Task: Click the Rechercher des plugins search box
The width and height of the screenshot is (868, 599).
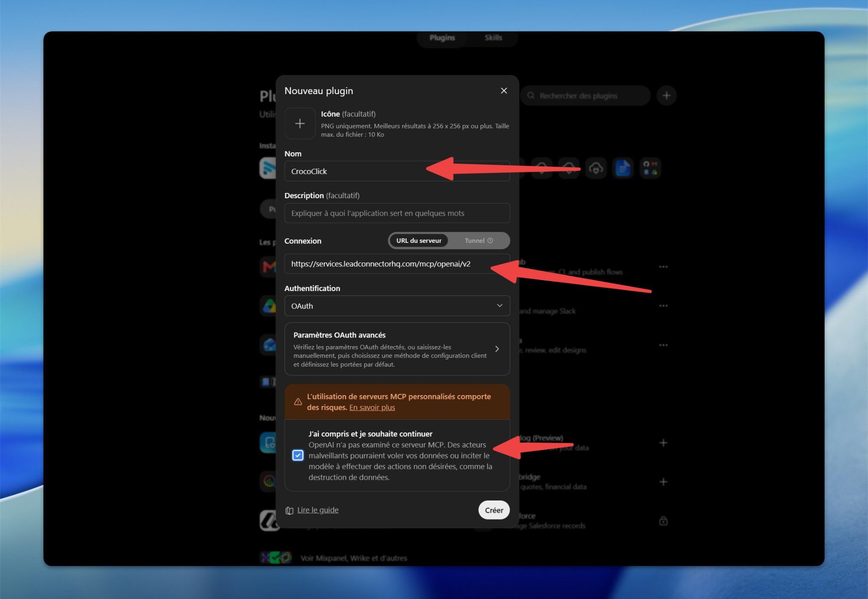Action: [x=585, y=95]
